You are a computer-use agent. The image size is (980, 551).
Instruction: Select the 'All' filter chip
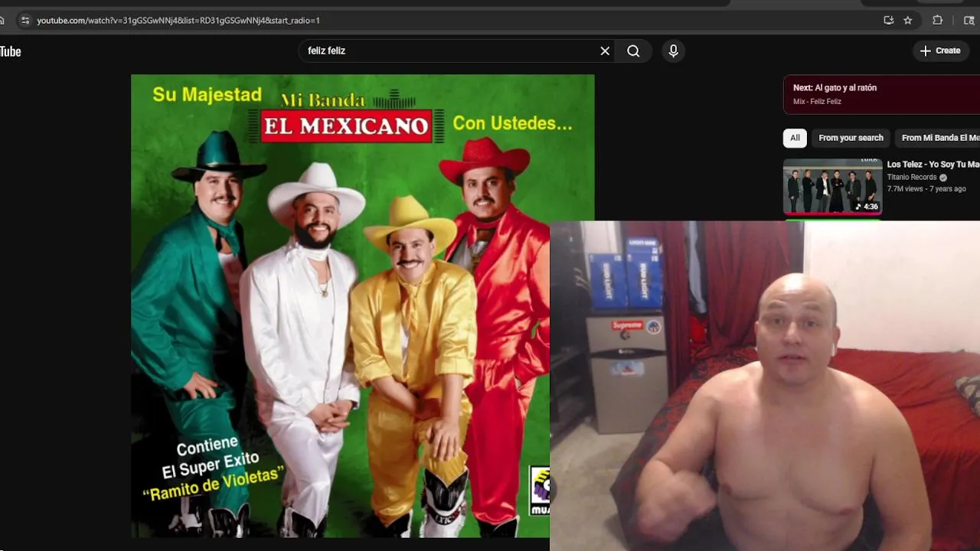tap(795, 138)
